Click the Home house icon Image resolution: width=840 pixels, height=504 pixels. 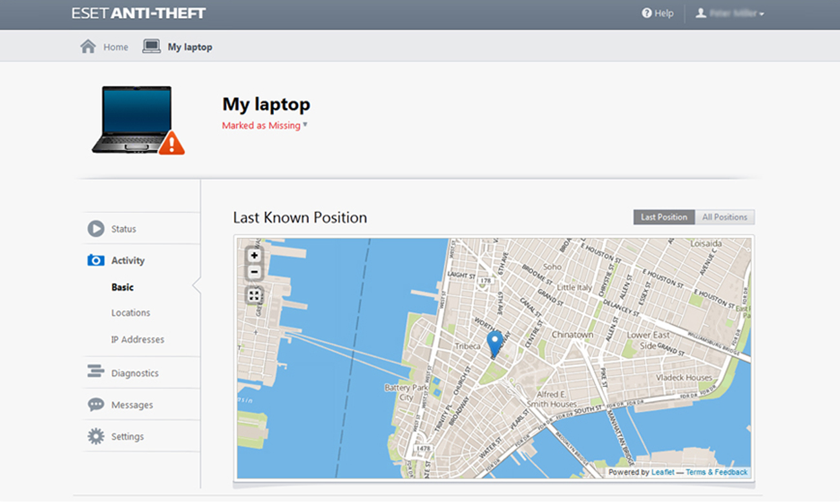point(88,47)
